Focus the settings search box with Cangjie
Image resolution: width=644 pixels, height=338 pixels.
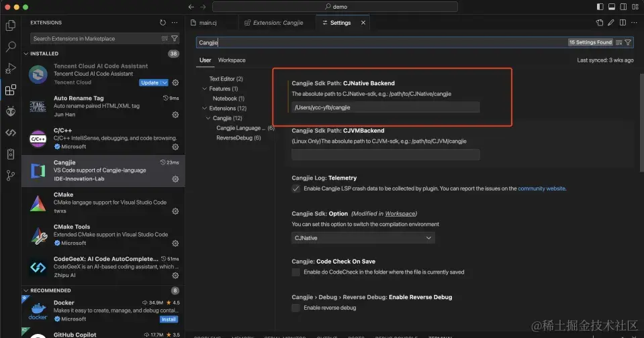(x=382, y=42)
